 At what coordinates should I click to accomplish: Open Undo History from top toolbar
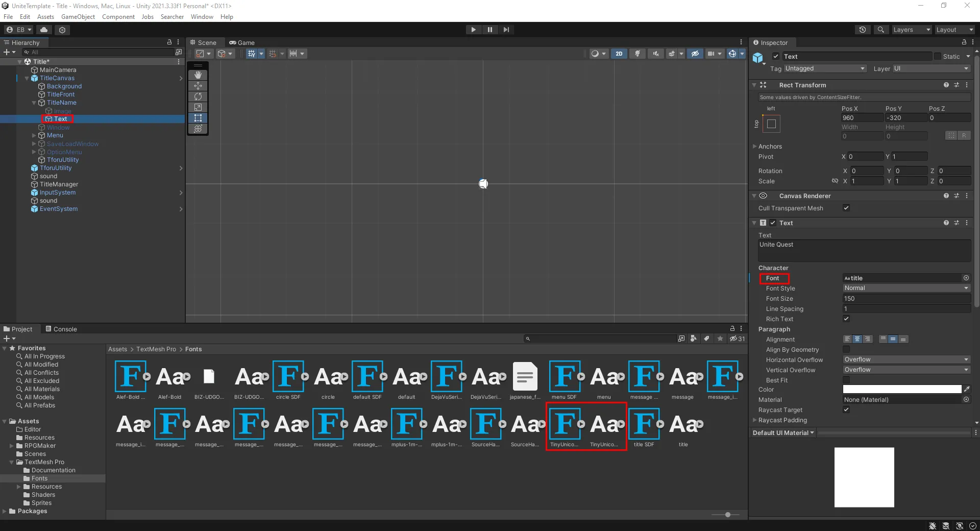click(863, 30)
